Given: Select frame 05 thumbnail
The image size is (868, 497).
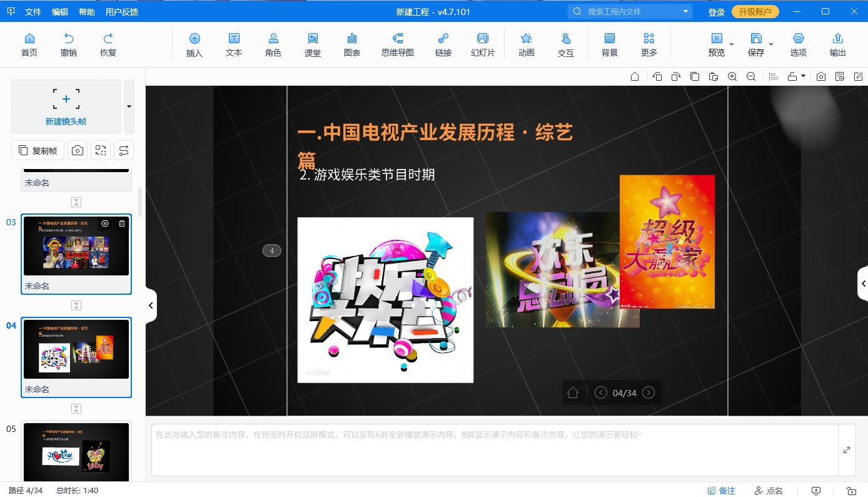Looking at the screenshot, I should point(76,451).
